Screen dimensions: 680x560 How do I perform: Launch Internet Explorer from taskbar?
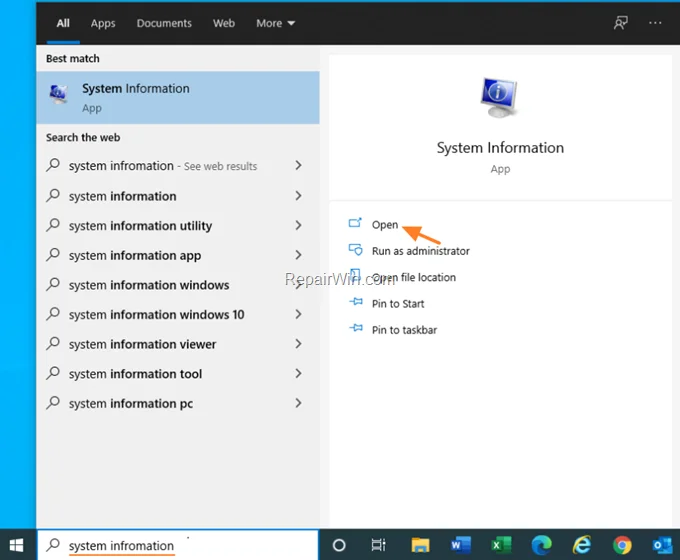pos(582,545)
